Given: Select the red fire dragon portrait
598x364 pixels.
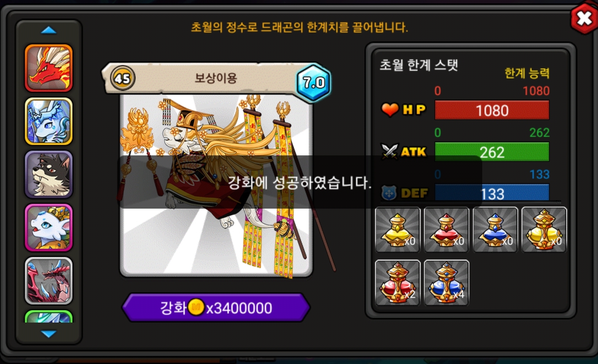Looking at the screenshot, I should point(49,68).
